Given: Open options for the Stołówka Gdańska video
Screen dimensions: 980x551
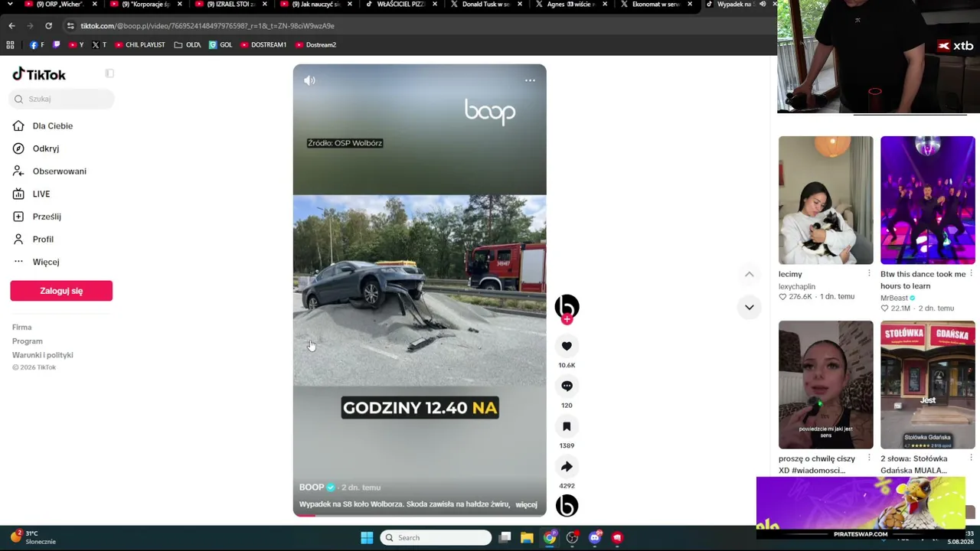Looking at the screenshot, I should point(972,458).
